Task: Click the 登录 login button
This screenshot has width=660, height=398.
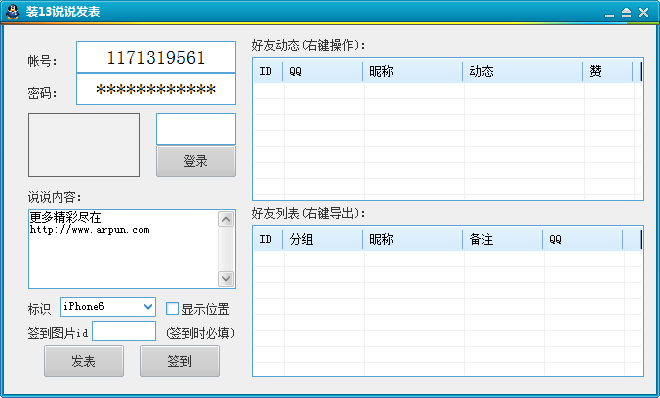Action: pos(196,161)
